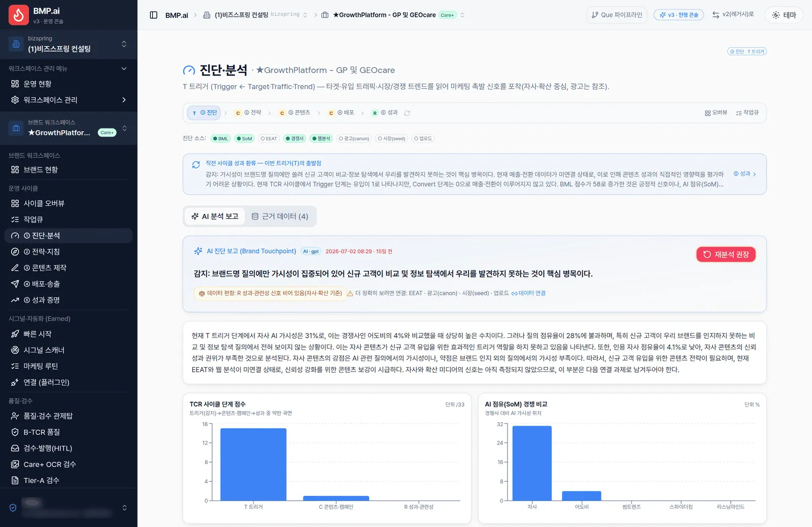
Task: Open the user account menu at sidebar bottom
Action: [69, 508]
